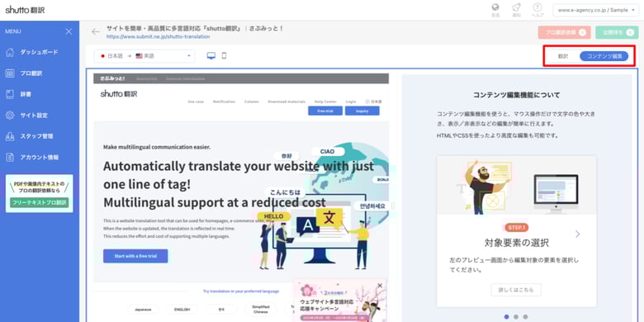This screenshot has height=322, width=644.
Task: Open the submit.ne.jp shutto-translation URL link
Action: [158, 36]
